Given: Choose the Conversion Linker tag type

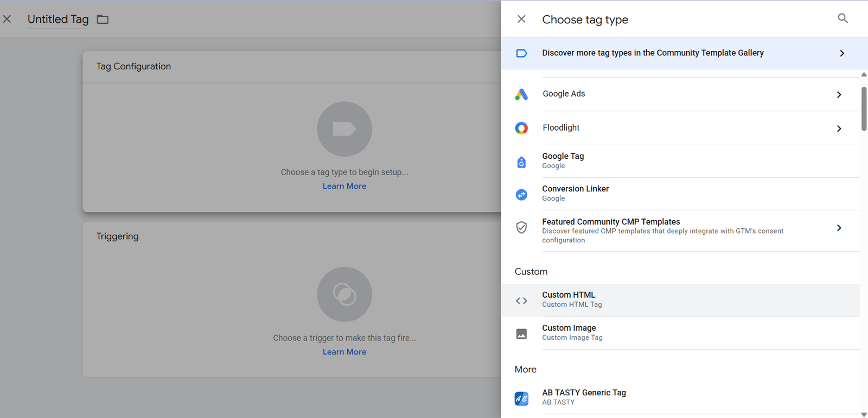Looking at the screenshot, I should click(x=680, y=194).
